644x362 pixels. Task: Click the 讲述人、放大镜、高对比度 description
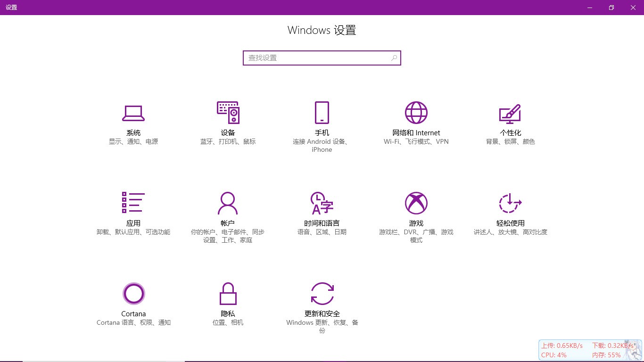511,232
